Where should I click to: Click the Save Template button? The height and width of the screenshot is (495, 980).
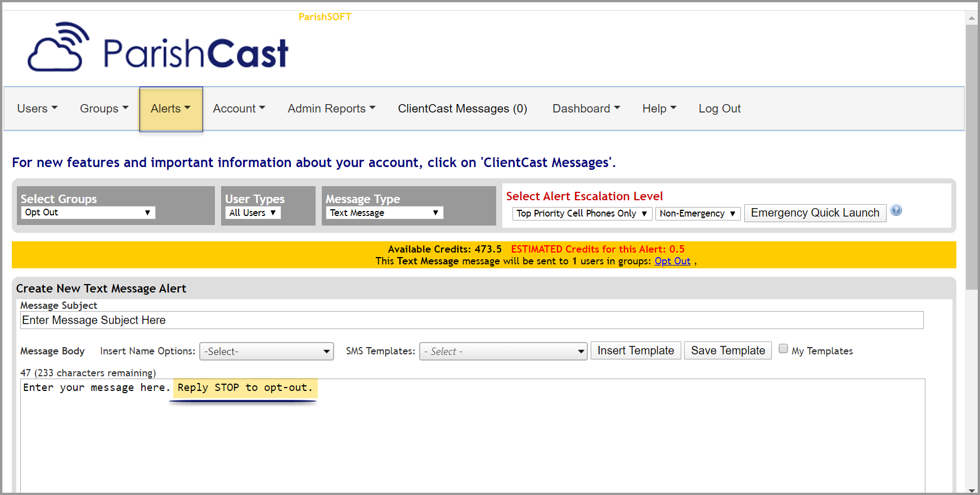coord(728,350)
